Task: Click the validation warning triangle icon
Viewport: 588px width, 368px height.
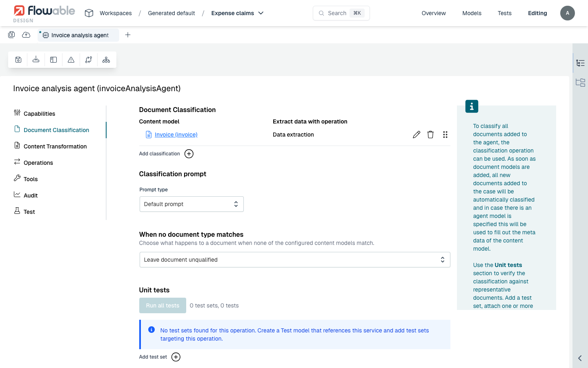Action: (71, 60)
